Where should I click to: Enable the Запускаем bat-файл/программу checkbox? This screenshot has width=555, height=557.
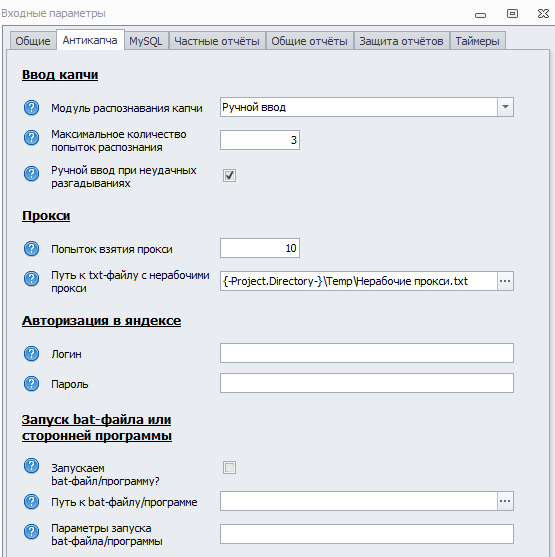coord(229,467)
